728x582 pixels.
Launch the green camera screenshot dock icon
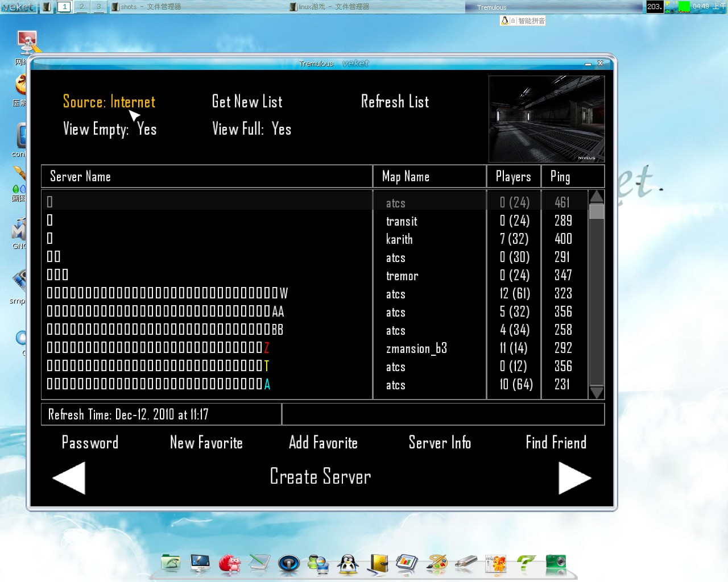coord(556,563)
